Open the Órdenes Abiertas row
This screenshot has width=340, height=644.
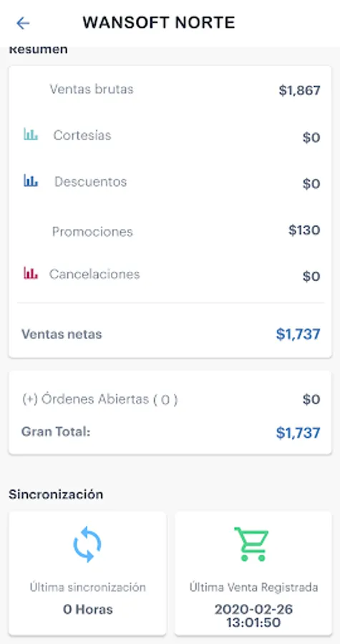(x=170, y=399)
